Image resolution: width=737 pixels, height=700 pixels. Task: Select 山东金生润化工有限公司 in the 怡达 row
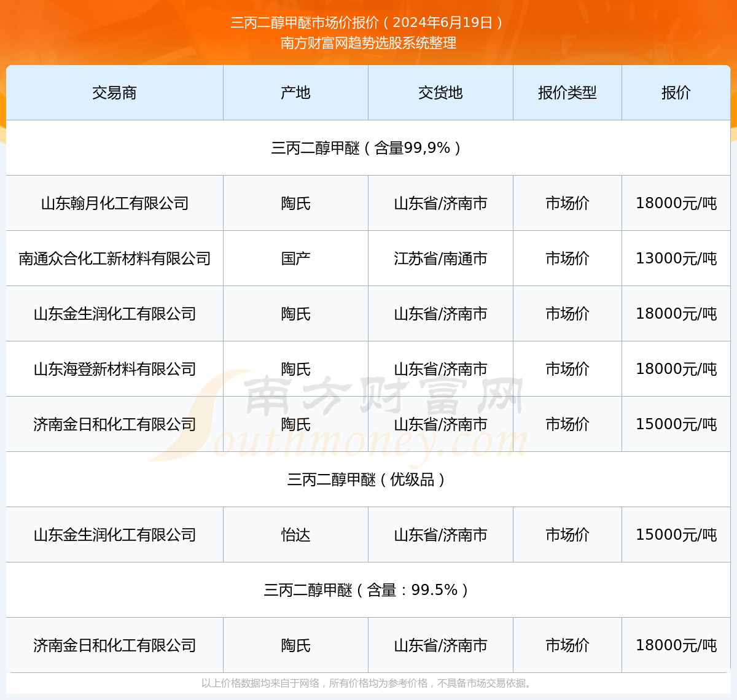tap(114, 535)
